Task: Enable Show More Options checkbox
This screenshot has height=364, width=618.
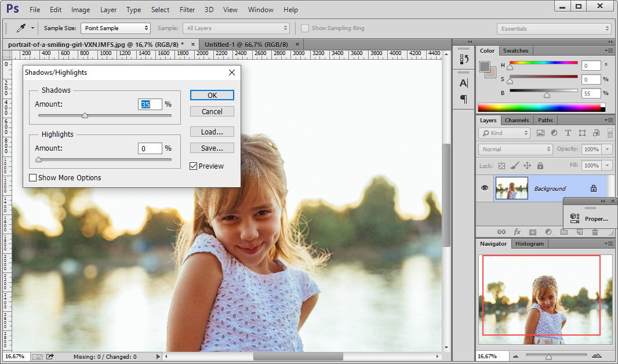Action: click(33, 178)
